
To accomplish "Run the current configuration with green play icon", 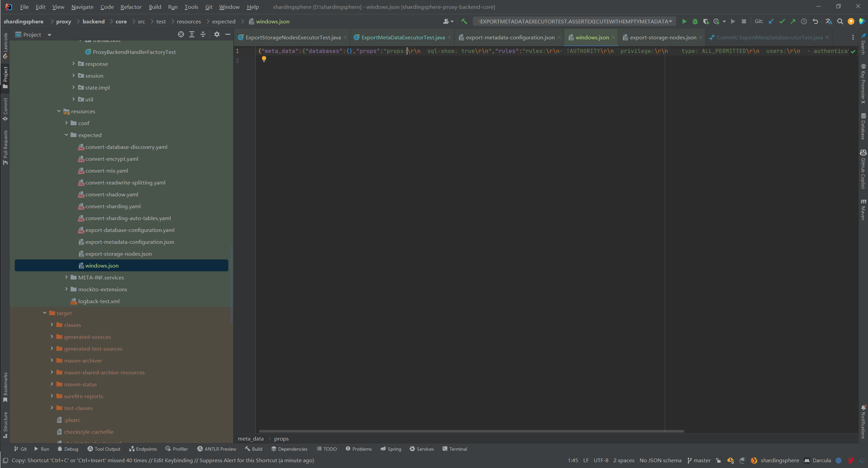I will 684,21.
